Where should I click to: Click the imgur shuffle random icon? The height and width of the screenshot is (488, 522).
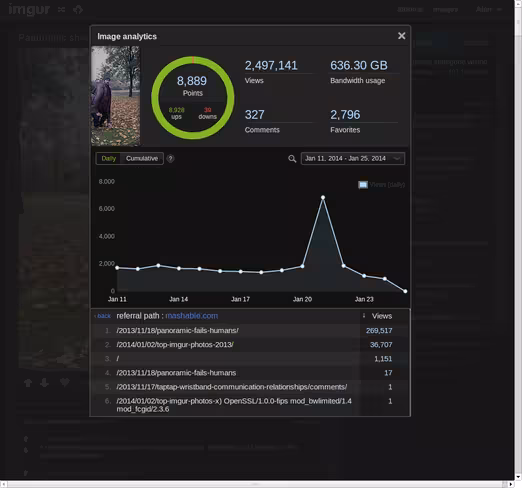pos(61,9)
